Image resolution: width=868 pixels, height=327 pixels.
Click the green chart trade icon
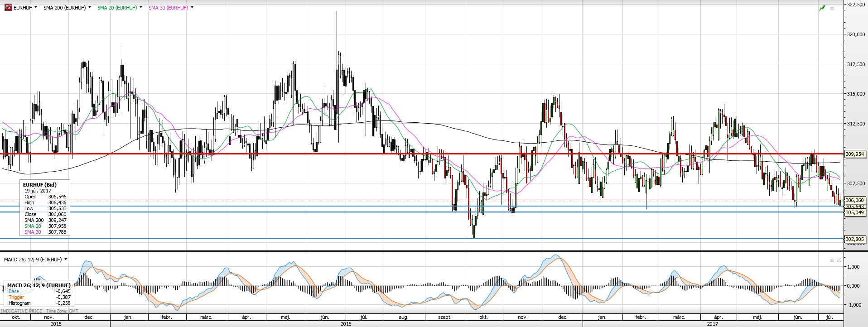click(822, 8)
